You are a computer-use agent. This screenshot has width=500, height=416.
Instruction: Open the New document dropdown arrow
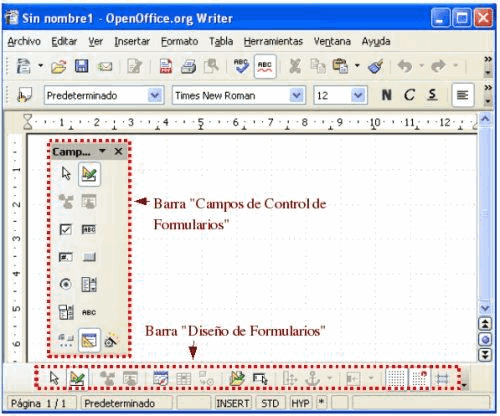click(x=40, y=65)
